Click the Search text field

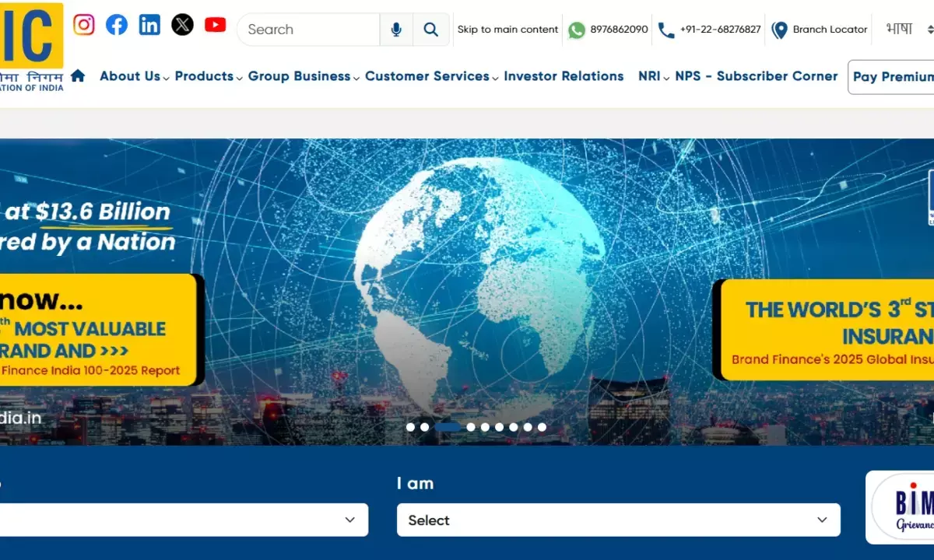point(309,30)
